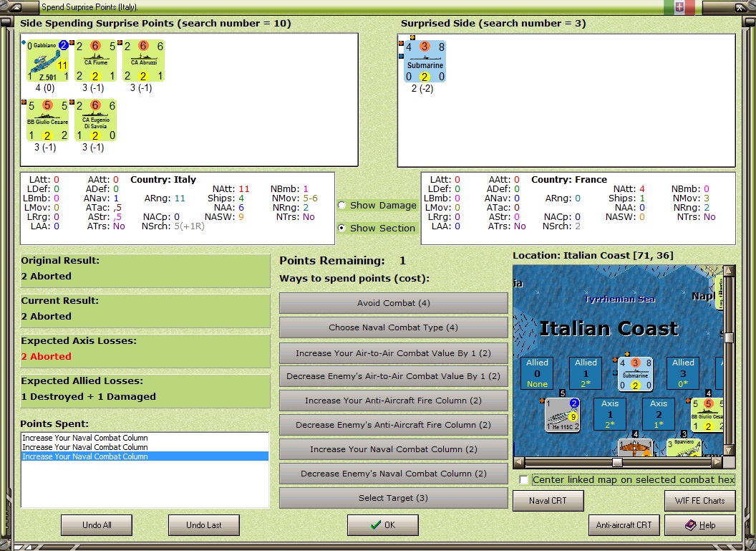Click the Country: France label

(569, 179)
